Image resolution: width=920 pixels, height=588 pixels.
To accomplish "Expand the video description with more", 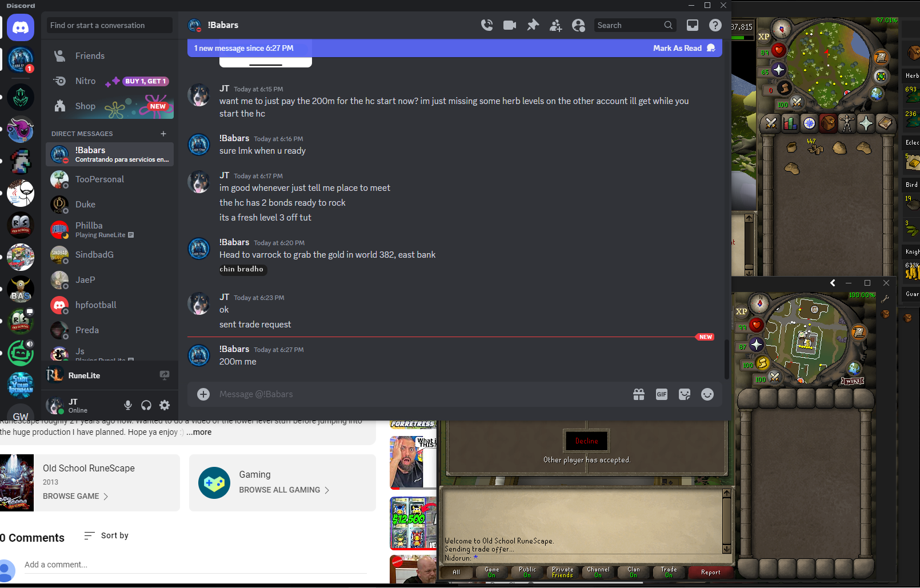I will (x=199, y=432).
